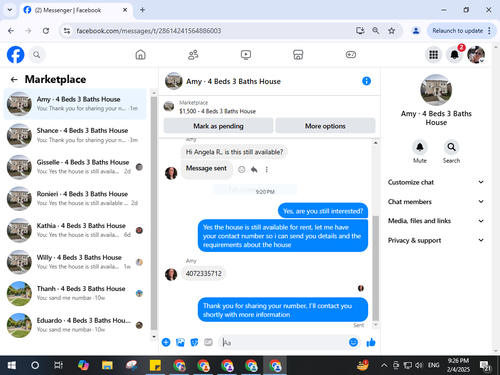
Task: Click the chat messages vertical scrollbar
Action: click(376, 268)
